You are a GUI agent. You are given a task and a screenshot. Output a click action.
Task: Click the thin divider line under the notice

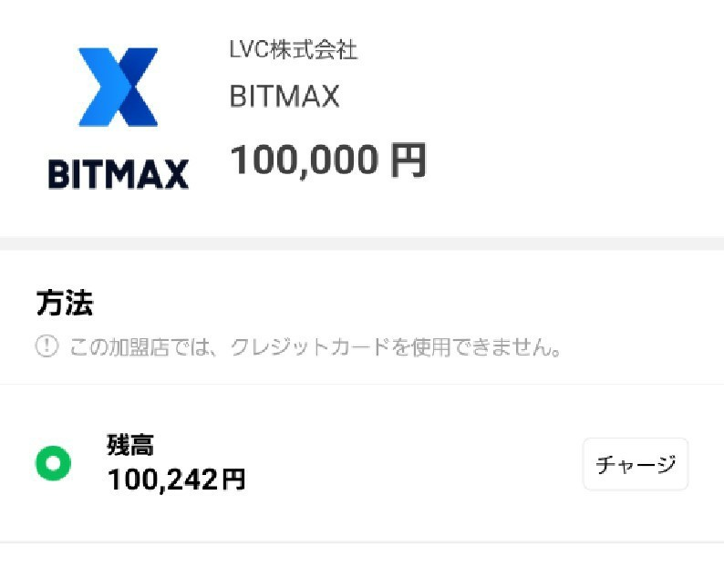(x=362, y=384)
